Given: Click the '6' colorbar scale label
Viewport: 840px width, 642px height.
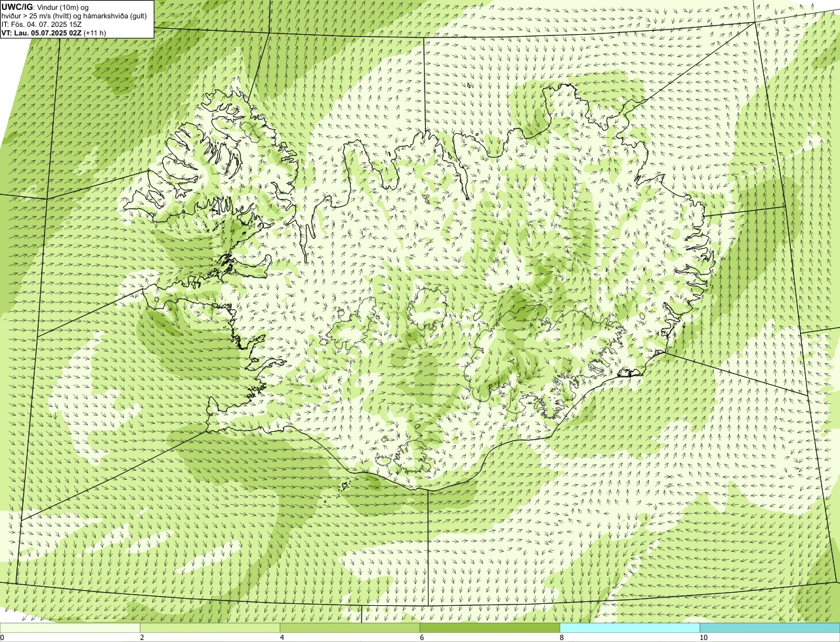Looking at the screenshot, I should coord(421,637).
